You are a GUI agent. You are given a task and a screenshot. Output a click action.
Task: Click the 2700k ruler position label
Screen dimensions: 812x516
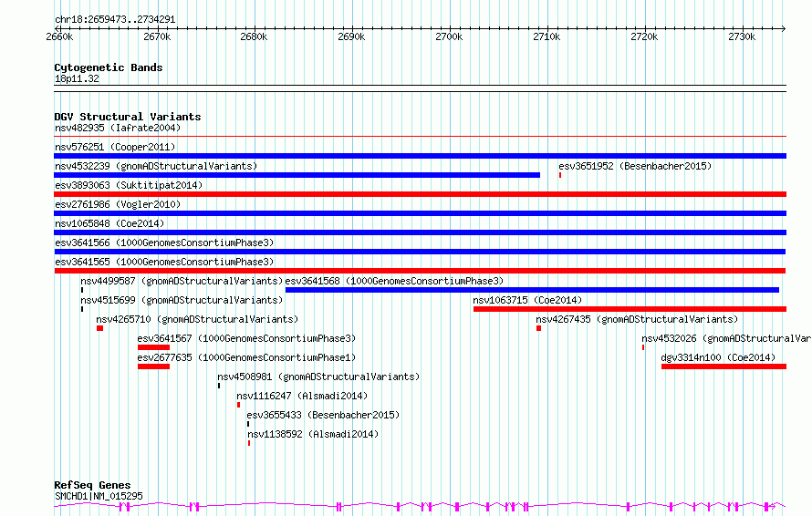point(449,36)
